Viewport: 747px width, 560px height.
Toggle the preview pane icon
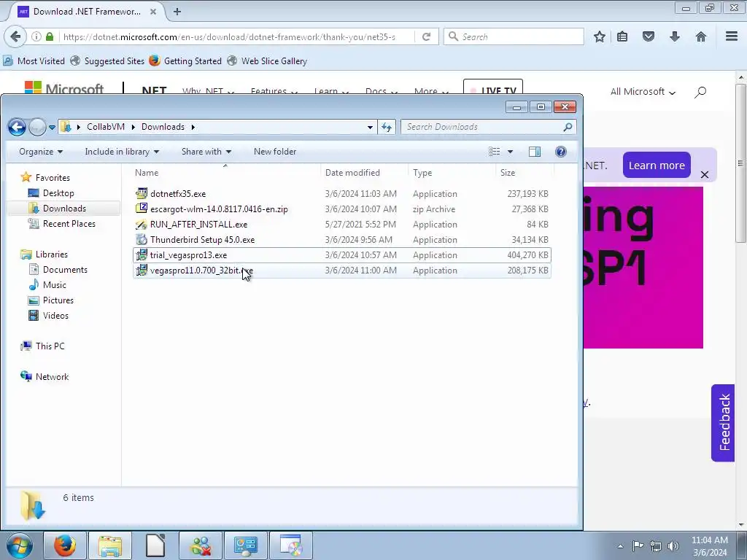pyautogui.click(x=535, y=152)
